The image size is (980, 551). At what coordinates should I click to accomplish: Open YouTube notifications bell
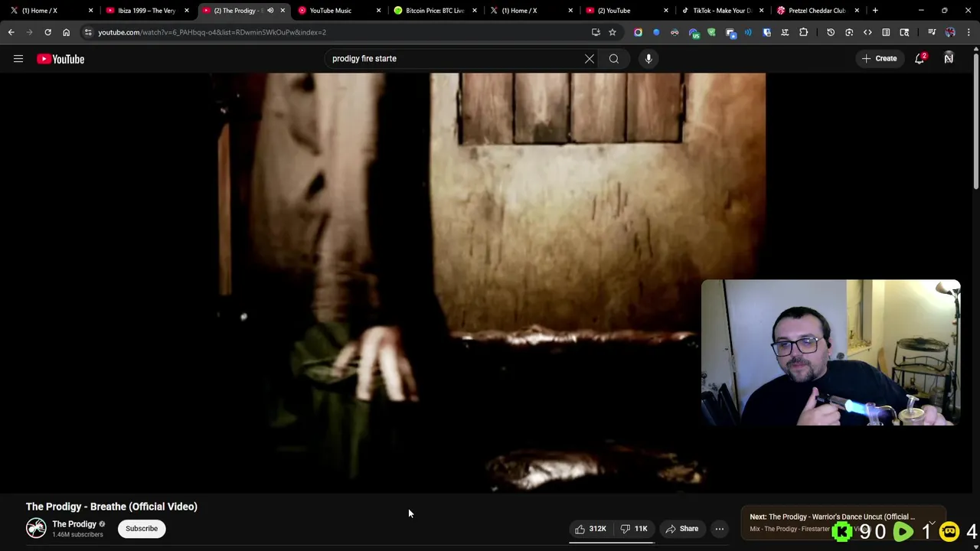tap(920, 59)
